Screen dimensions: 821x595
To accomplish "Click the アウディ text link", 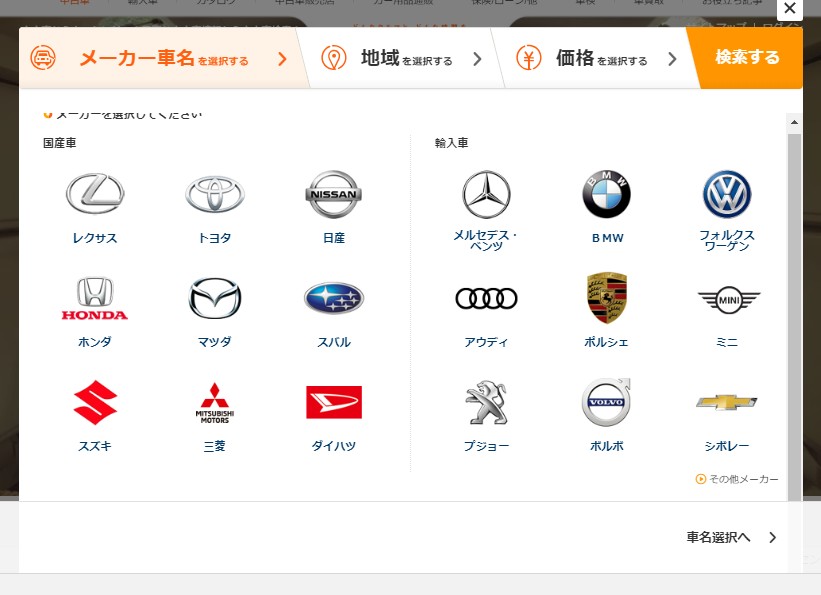I will pos(486,342).
